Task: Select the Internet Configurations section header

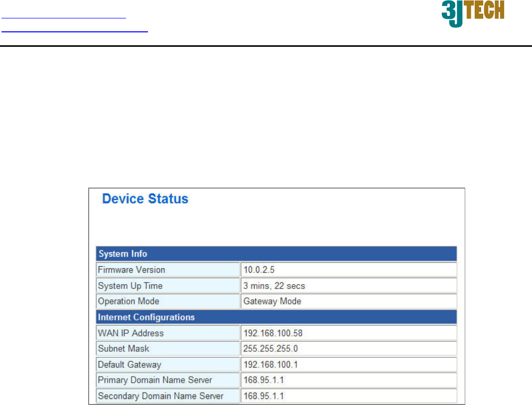Action: 276,317
